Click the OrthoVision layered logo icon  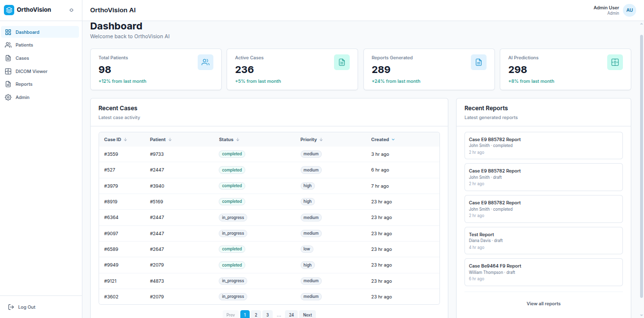point(9,10)
